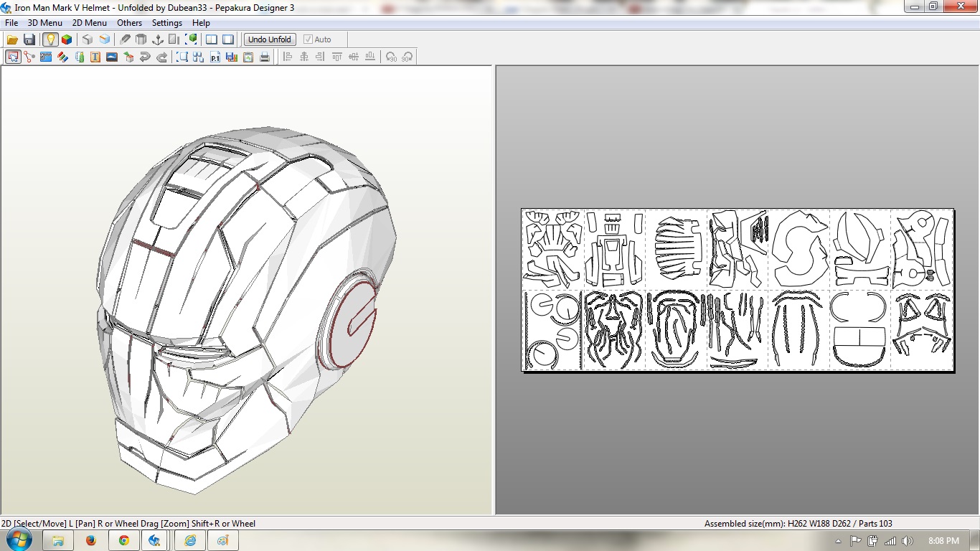Viewport: 980px width, 551px height.
Task: Switch to Chrome in the taskbar
Action: tap(124, 541)
